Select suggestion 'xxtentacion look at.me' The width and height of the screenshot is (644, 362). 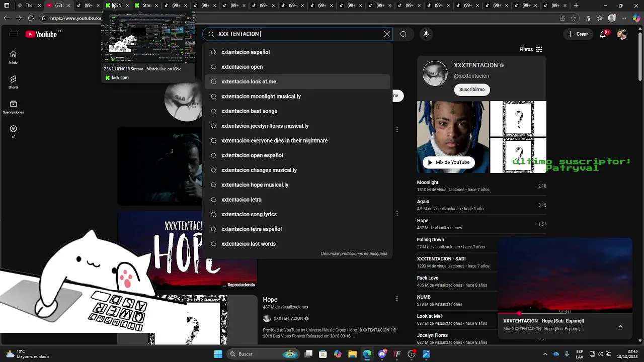(298, 81)
